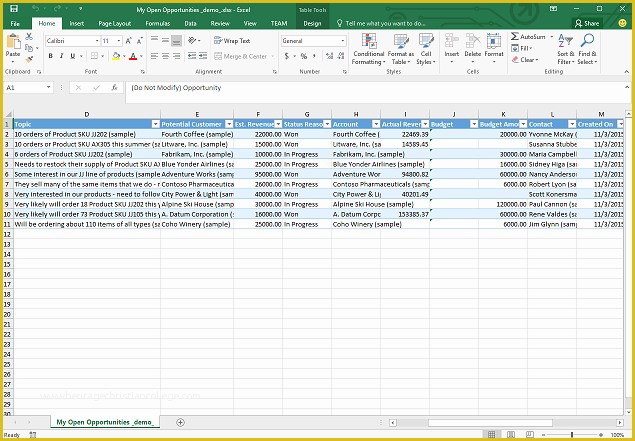Select My Open Opportunities _demo_ sheet tab
The width and height of the screenshot is (635, 441).
tap(105, 422)
